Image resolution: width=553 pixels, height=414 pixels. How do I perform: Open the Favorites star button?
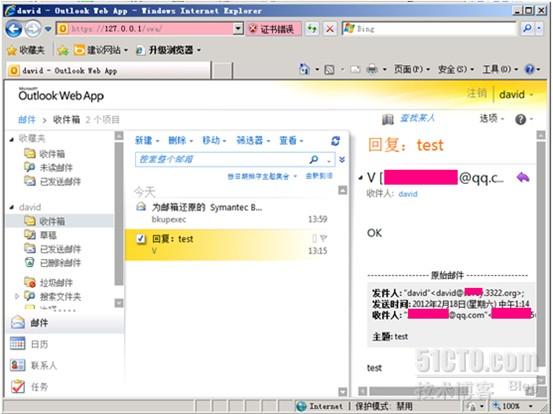pos(26,50)
